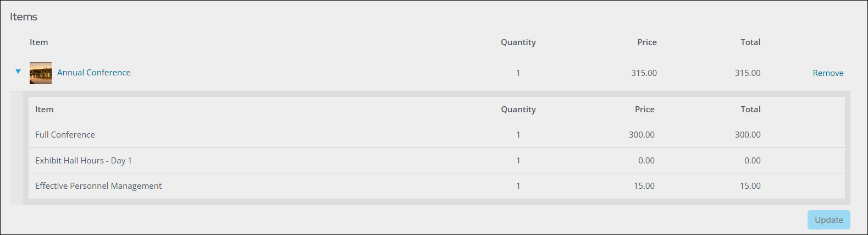This screenshot has height=235, width=868.
Task: Click the Update button
Action: click(829, 220)
